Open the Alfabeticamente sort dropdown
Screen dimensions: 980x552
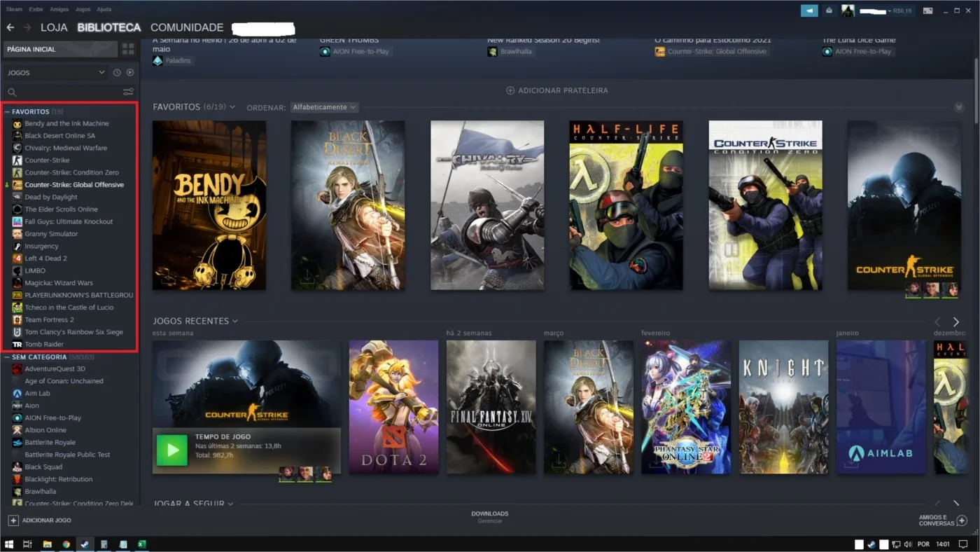tap(324, 107)
